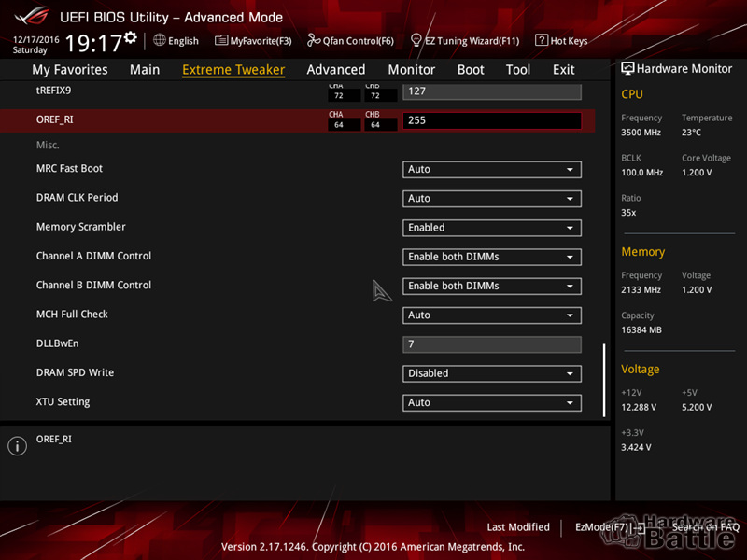Click the Hardware Monitor display icon
Image resolution: width=747 pixels, height=560 pixels.
point(627,68)
